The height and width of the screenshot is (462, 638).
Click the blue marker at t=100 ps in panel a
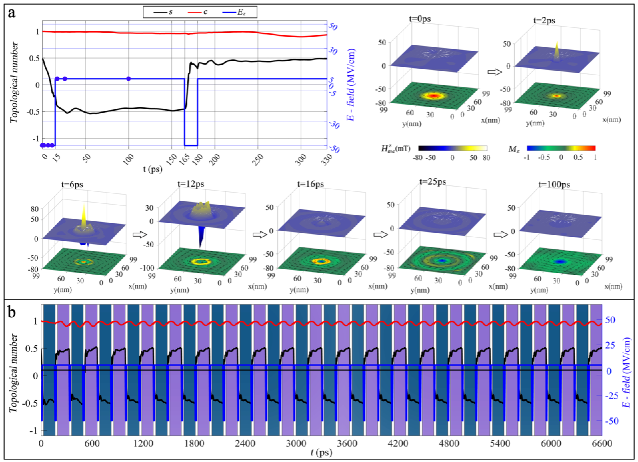pyautogui.click(x=129, y=79)
